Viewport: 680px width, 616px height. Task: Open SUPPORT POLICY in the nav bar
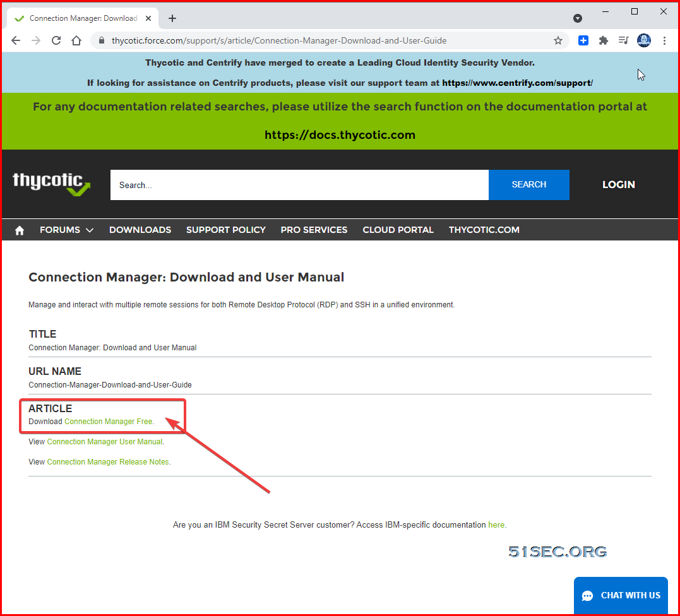(226, 230)
